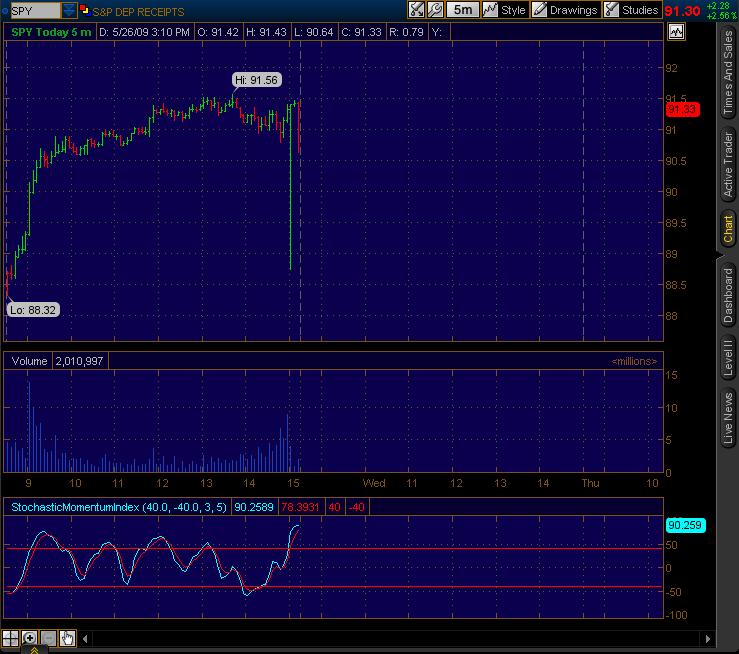Click the S&P DEP RECEIPTS description
The image size is (739, 654).
138,12
